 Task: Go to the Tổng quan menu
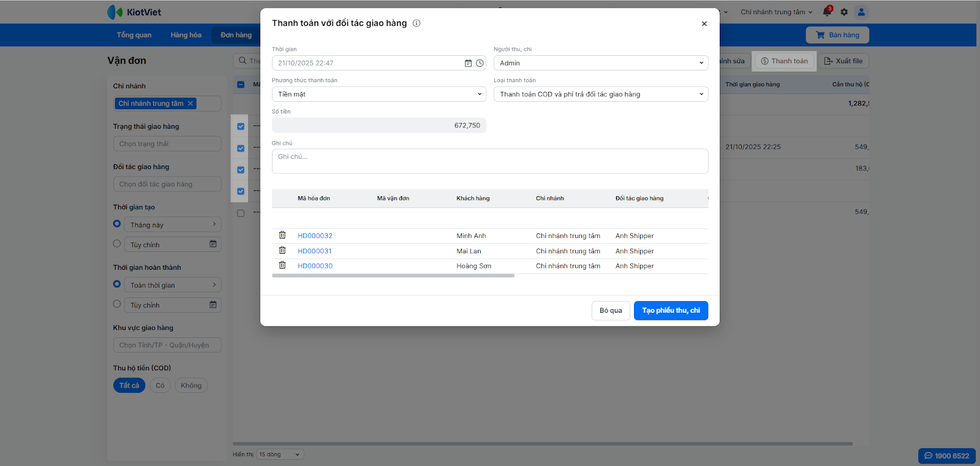[134, 35]
